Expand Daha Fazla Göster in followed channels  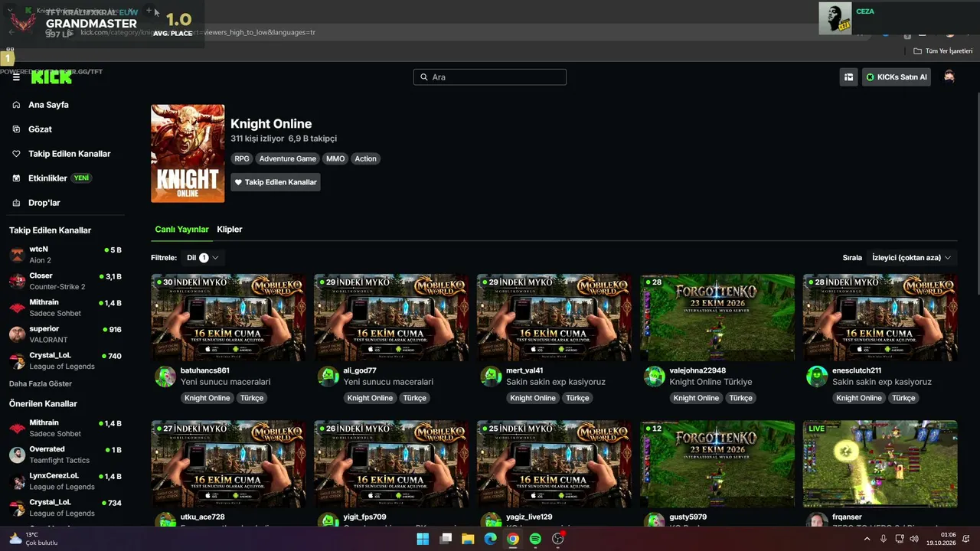tap(41, 383)
